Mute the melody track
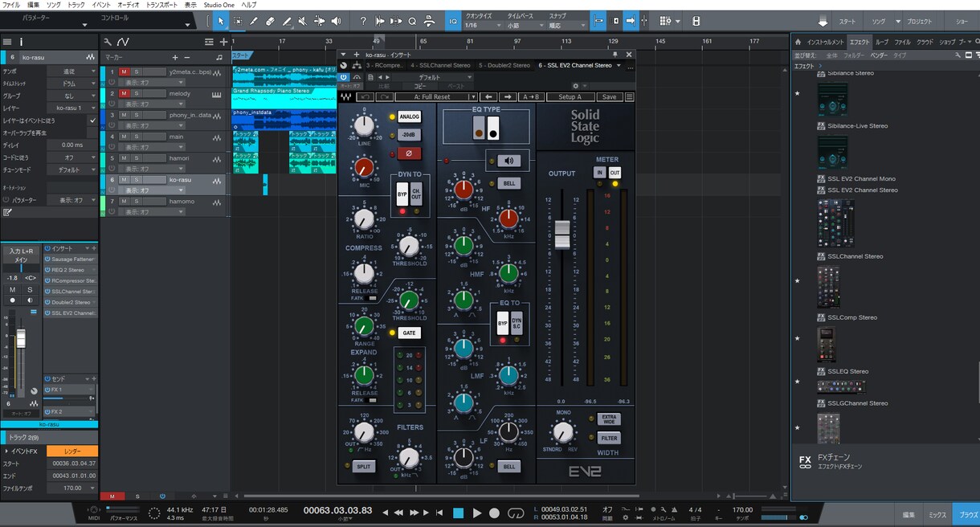 click(x=125, y=93)
